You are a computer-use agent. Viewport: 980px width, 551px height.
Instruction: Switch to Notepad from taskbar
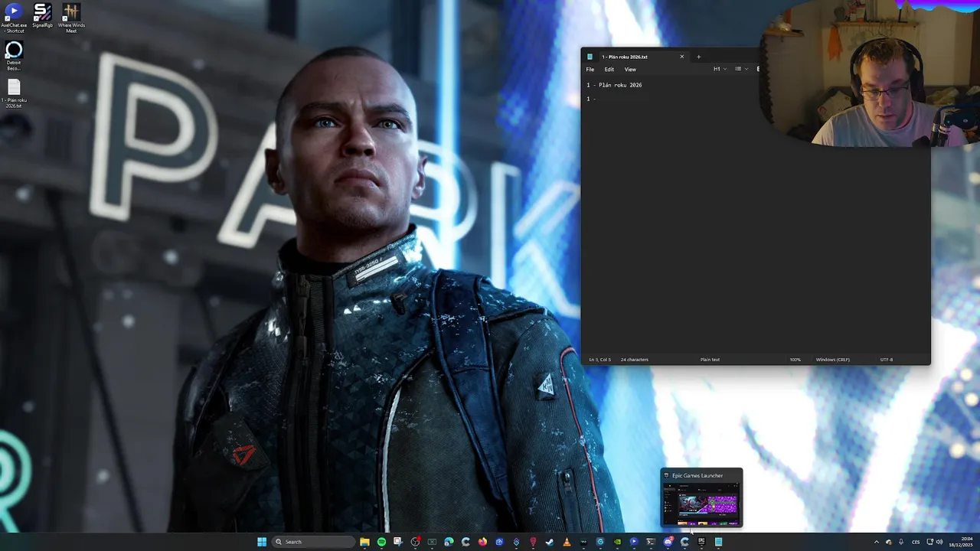coord(718,542)
